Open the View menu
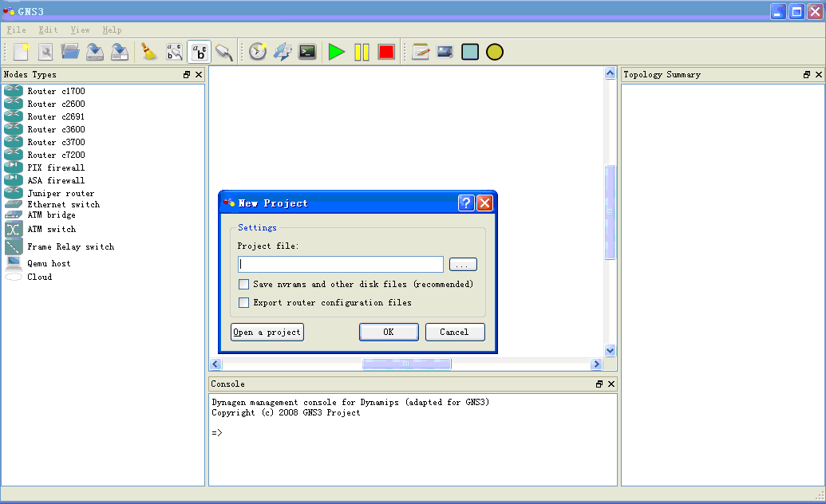 pos(80,30)
